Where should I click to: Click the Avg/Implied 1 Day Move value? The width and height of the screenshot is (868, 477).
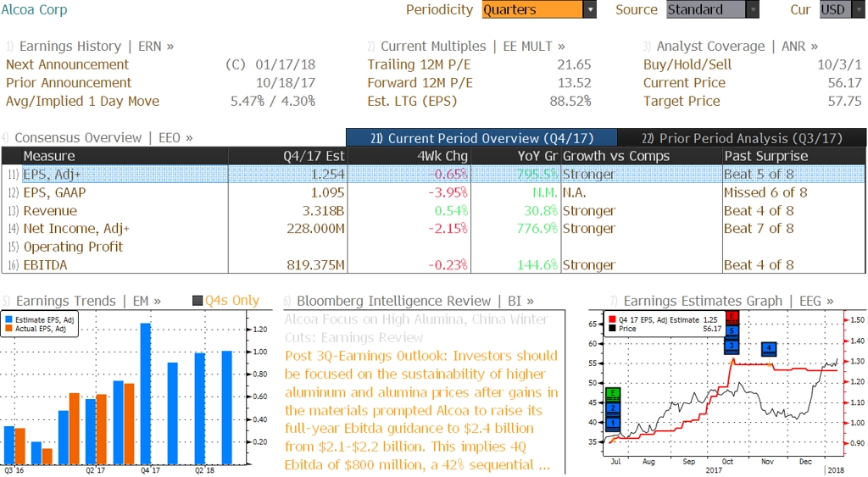273,102
